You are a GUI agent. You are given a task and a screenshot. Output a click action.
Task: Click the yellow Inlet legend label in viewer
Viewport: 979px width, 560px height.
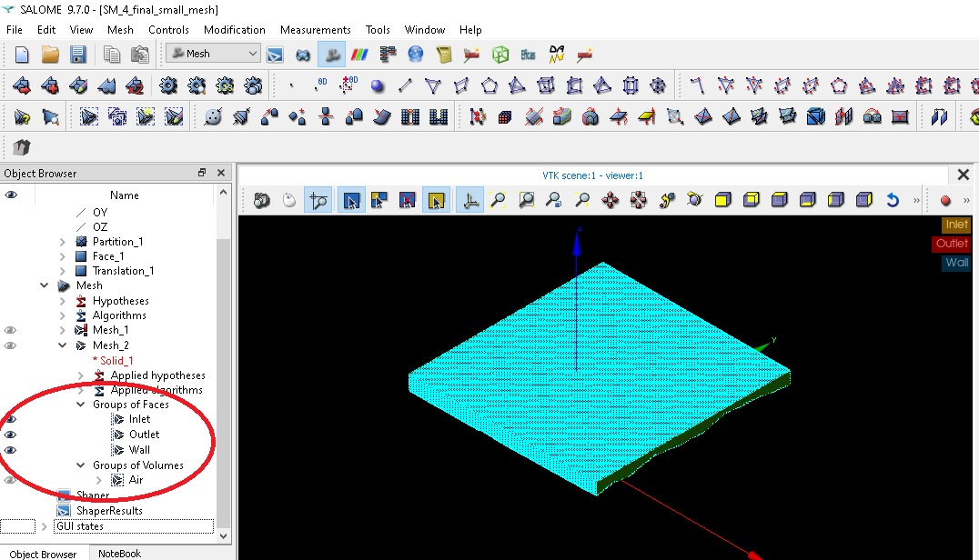(x=956, y=225)
